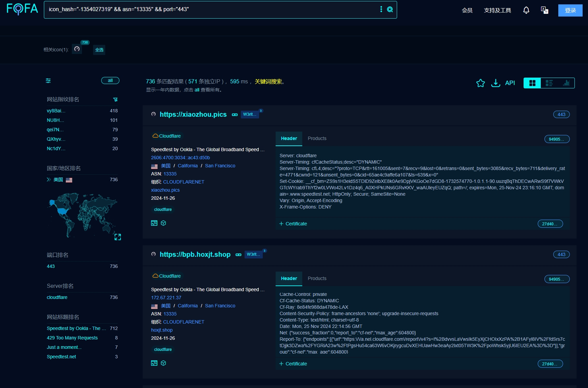Open IPv6 address 2606:4700:3034::ac43:d50b

tap(180, 158)
